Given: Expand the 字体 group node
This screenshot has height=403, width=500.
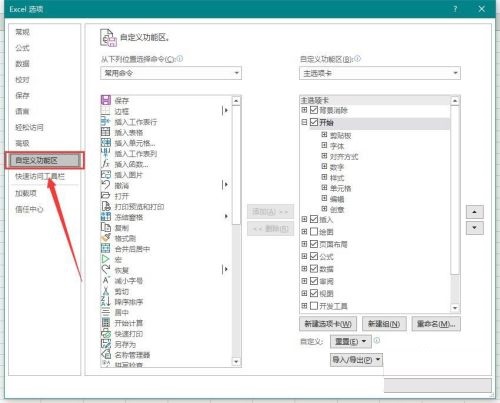Looking at the screenshot, I should click(324, 145).
